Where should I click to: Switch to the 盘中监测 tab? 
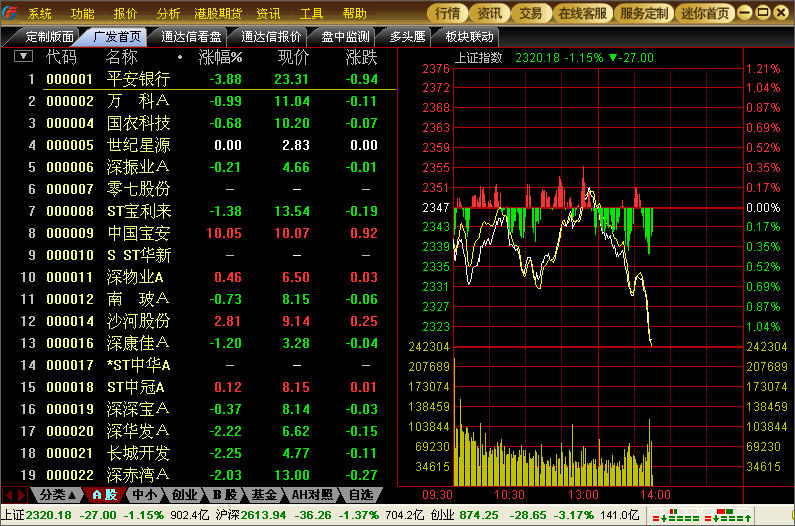coord(345,36)
